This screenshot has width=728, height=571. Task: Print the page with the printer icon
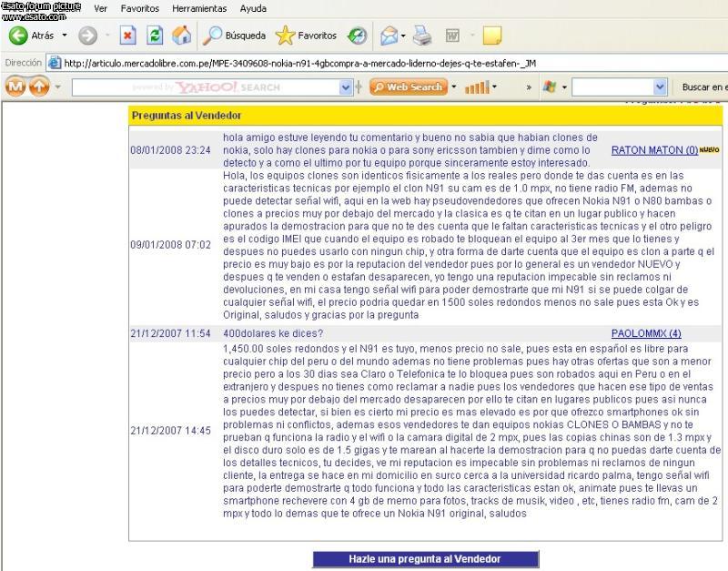pyautogui.click(x=422, y=36)
